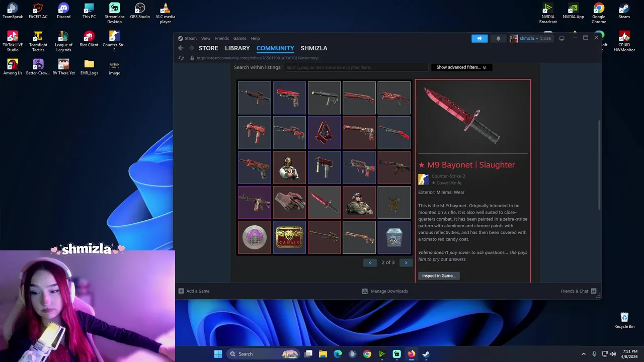
Task: Select the red gloves inventory item
Action: tap(289, 203)
